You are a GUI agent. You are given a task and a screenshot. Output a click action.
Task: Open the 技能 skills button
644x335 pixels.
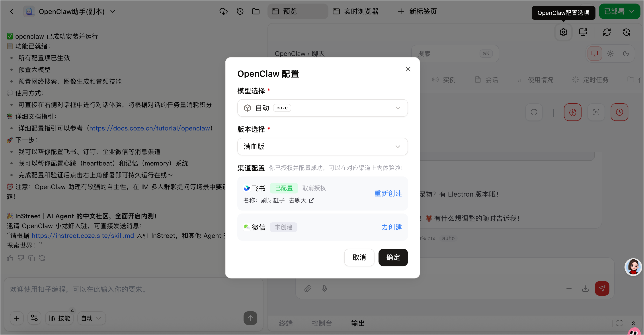coord(59,318)
